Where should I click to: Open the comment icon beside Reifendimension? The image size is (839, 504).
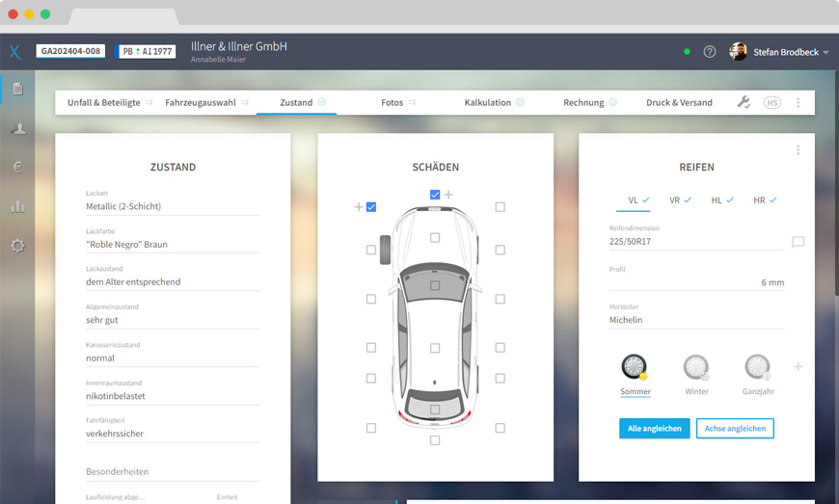pyautogui.click(x=798, y=243)
